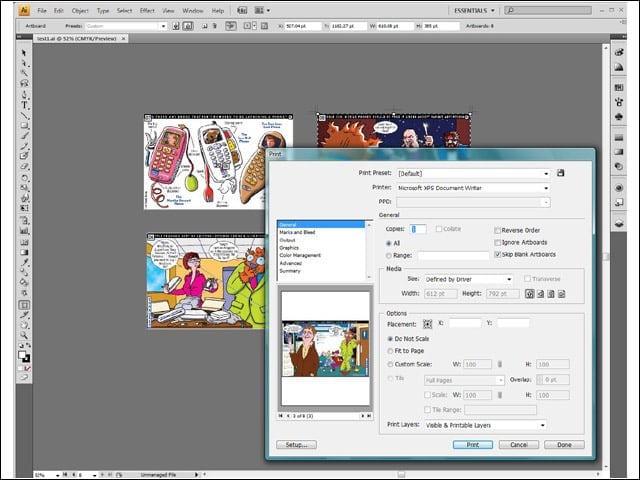This screenshot has height=480, width=640.
Task: Select the Lasso tool
Action: pos(24,83)
